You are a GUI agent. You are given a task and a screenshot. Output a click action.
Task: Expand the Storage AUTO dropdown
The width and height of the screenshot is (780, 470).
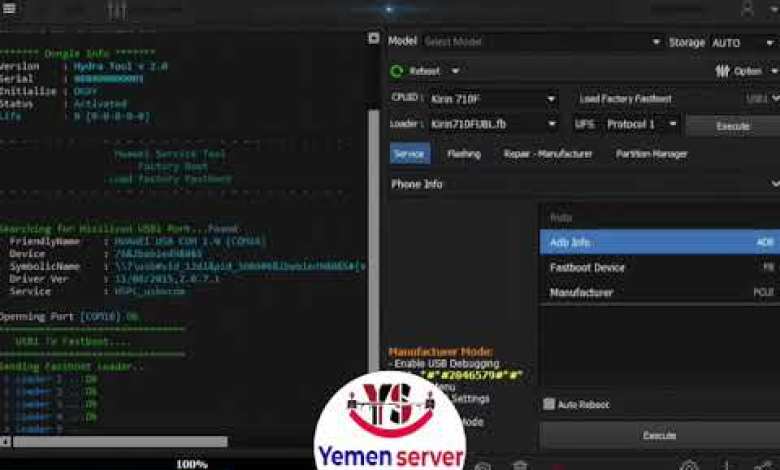click(743, 42)
